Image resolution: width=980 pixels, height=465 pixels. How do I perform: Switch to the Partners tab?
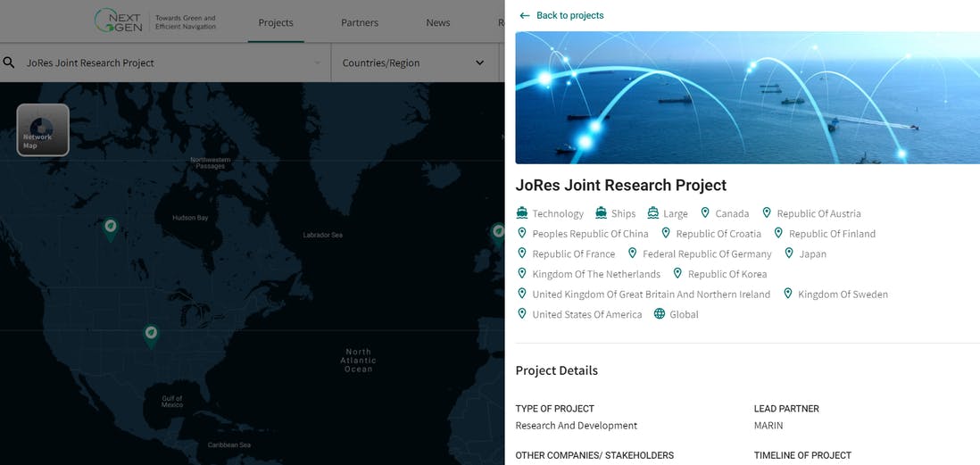360,22
